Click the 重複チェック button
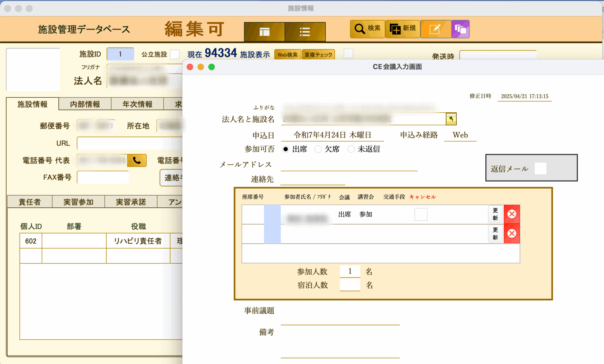Screen dimensions: 604x364 point(318,55)
